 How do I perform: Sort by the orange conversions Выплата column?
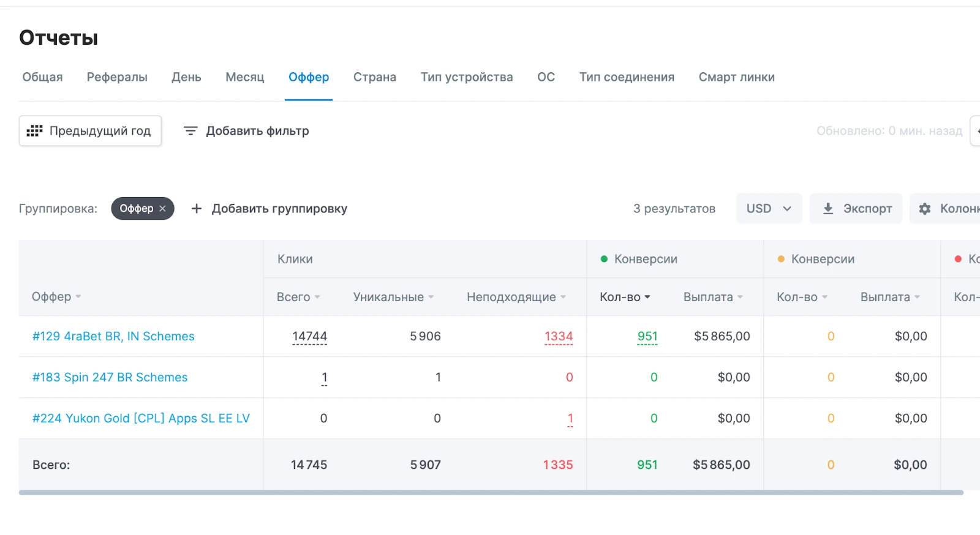tap(890, 297)
